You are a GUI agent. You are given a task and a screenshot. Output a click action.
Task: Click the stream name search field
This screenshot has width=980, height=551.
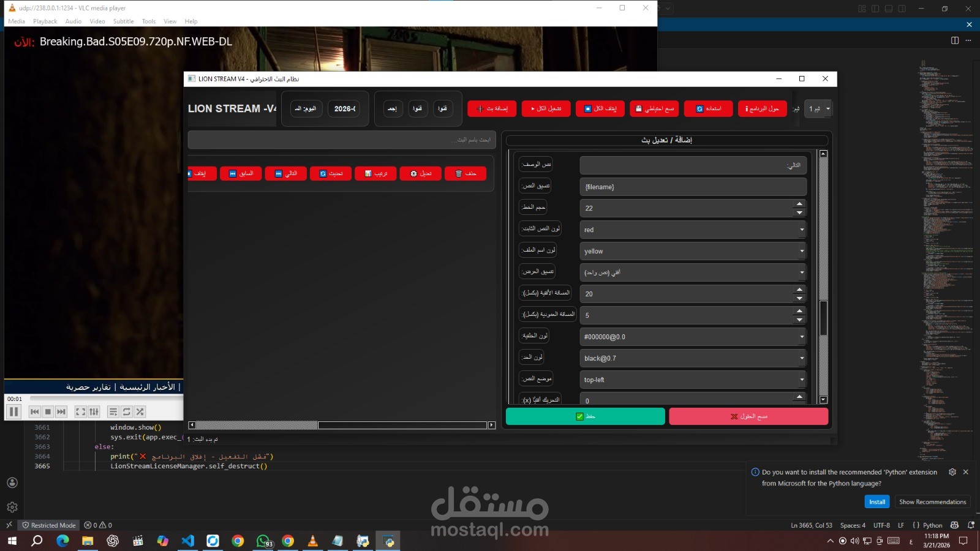[x=342, y=140]
